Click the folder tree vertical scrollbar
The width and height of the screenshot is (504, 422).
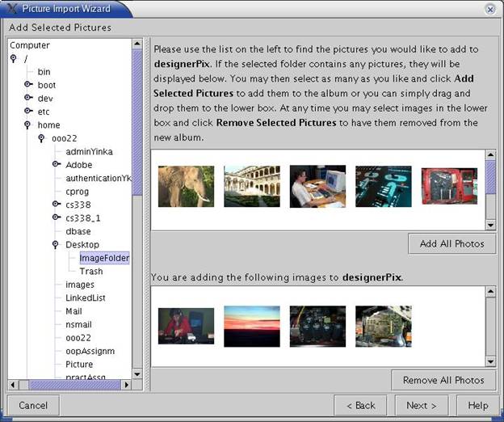136,243
